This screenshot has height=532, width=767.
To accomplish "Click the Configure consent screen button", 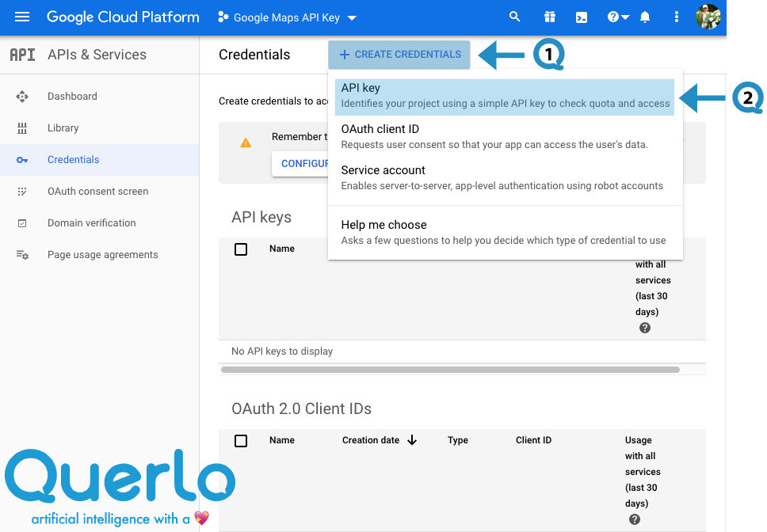I will [x=300, y=164].
